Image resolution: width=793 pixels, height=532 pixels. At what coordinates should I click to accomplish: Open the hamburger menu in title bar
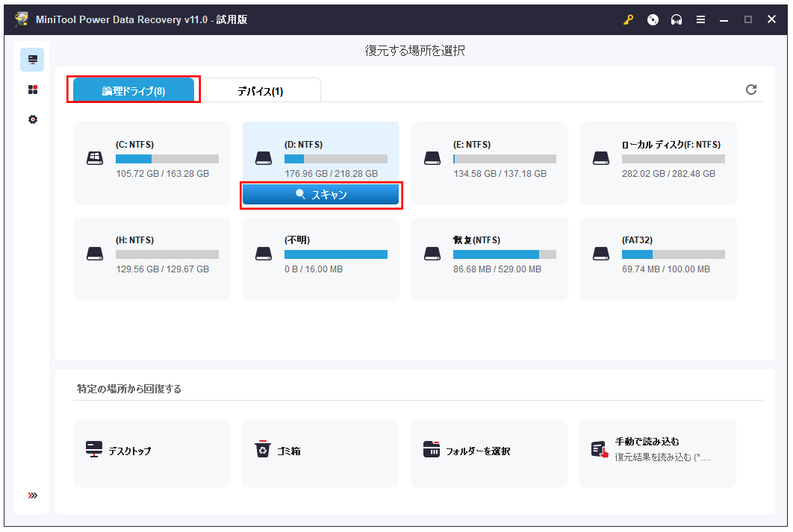(700, 19)
